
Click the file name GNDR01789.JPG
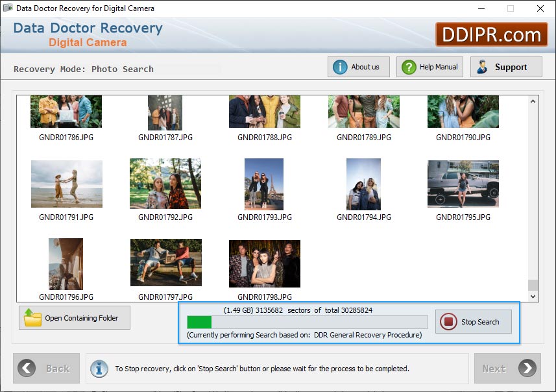click(364, 138)
